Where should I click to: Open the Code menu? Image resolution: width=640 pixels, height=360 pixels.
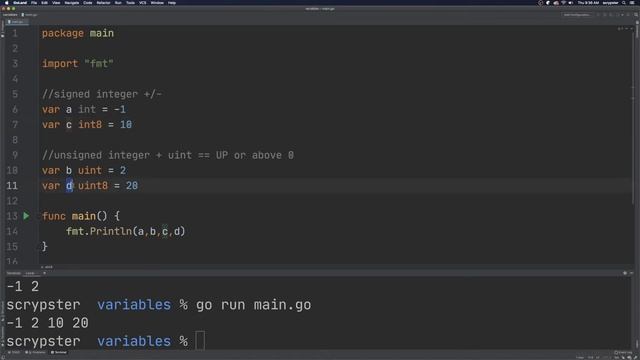pos(88,3)
